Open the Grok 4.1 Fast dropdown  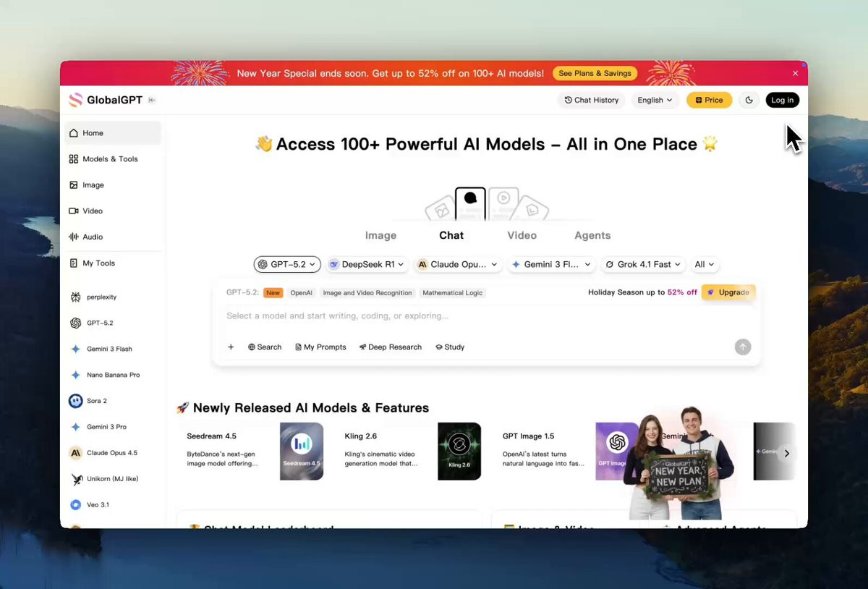(x=642, y=265)
